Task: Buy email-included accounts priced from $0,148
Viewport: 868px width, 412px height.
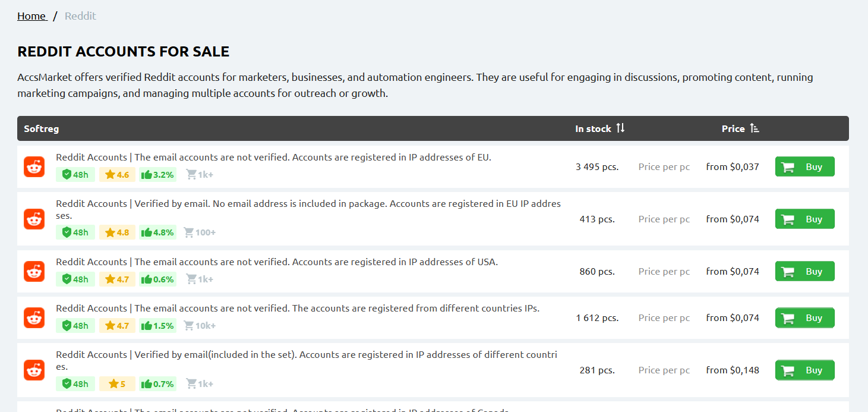Action: 804,370
